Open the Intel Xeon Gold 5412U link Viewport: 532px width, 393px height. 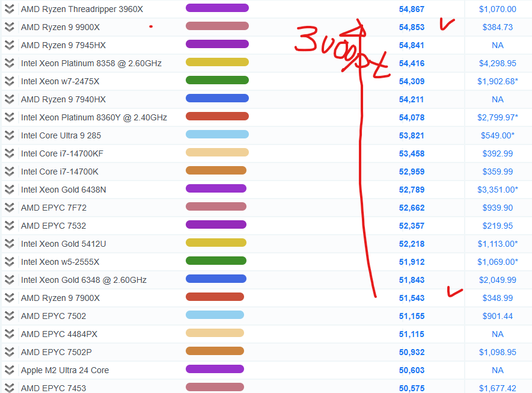64,244
